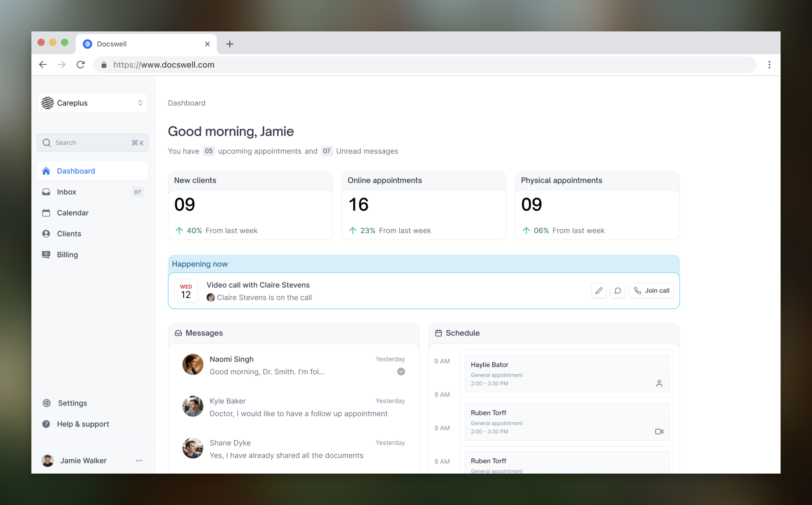The image size is (812, 505).
Task: Open the Dashboard sidebar item
Action: [93, 171]
